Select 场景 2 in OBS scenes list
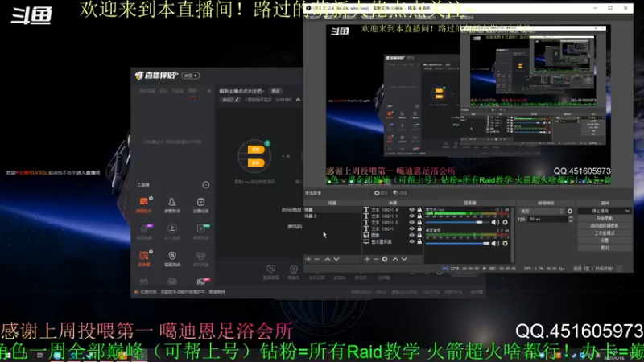The width and height of the screenshot is (644, 362). (311, 216)
